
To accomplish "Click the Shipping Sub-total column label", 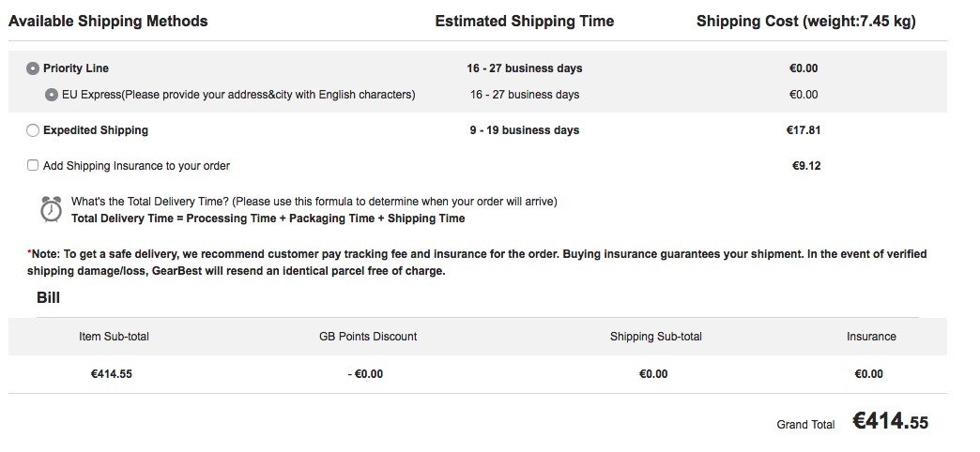I will pos(655,337).
